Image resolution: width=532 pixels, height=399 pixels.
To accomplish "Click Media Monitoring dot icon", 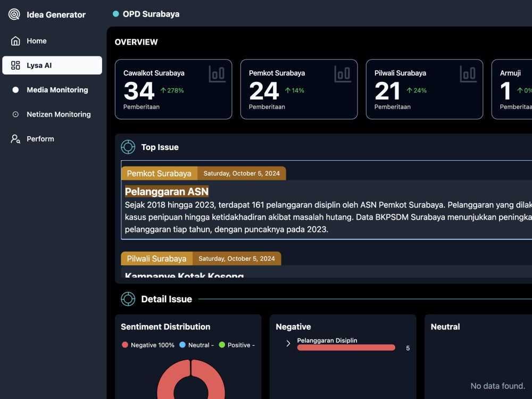I will tap(15, 90).
